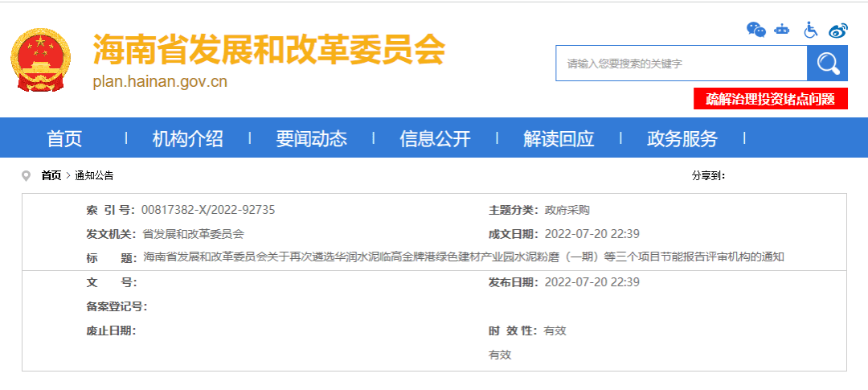
Task: Open 信息公开 navigation menu item
Action: (435, 138)
